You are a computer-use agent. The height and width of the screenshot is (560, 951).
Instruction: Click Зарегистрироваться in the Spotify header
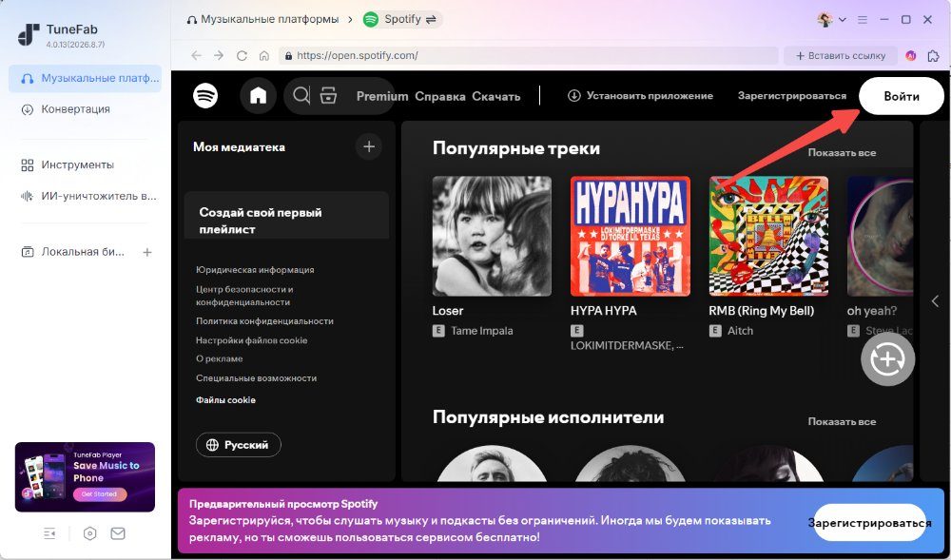(791, 96)
